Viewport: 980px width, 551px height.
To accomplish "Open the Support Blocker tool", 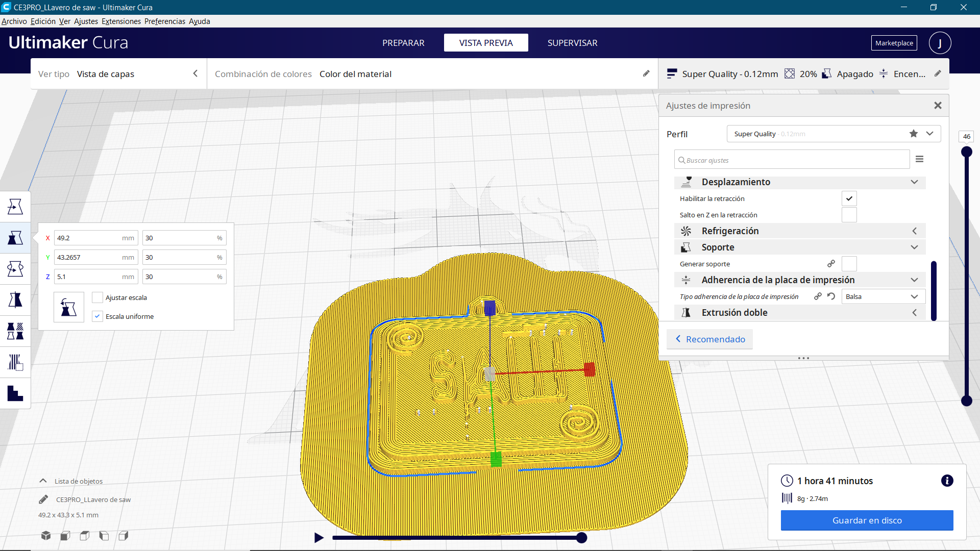I will point(15,363).
